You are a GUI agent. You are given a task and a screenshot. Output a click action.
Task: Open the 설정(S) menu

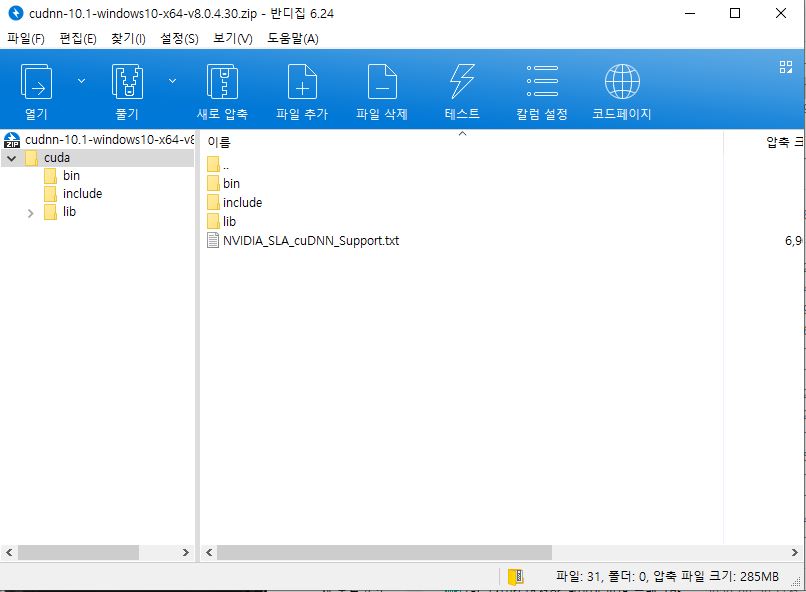[x=179, y=39]
